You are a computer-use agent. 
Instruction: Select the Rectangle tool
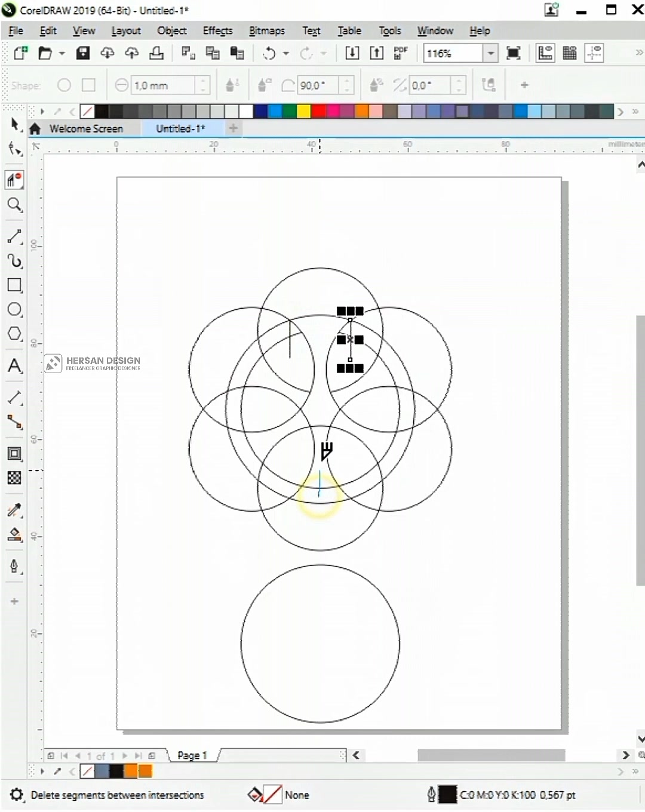click(x=14, y=285)
